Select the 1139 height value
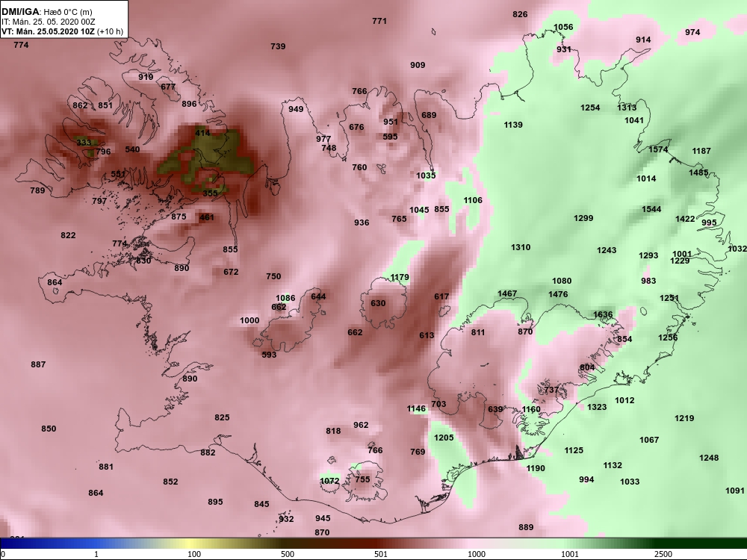Viewport: 747px width, 560px height. tap(513, 125)
